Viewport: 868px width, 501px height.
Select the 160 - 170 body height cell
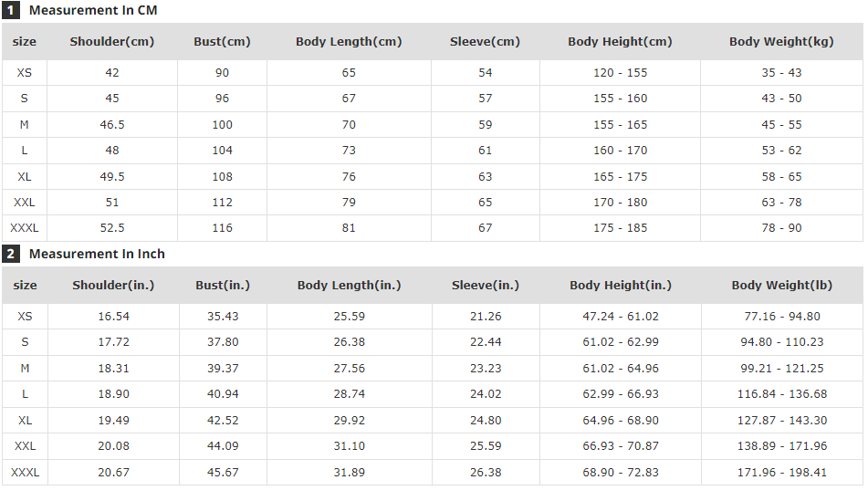point(621,151)
